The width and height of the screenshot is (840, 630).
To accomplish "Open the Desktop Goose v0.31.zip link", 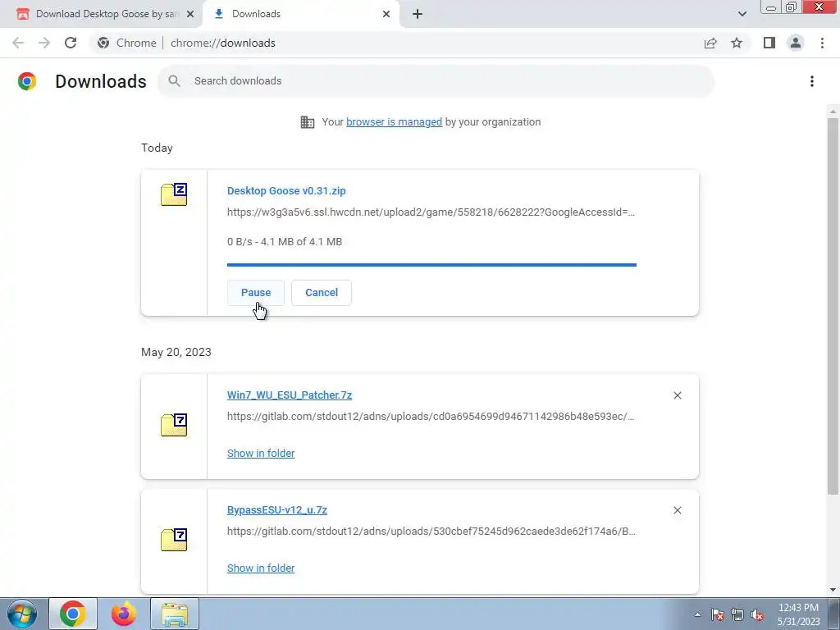I will point(286,190).
